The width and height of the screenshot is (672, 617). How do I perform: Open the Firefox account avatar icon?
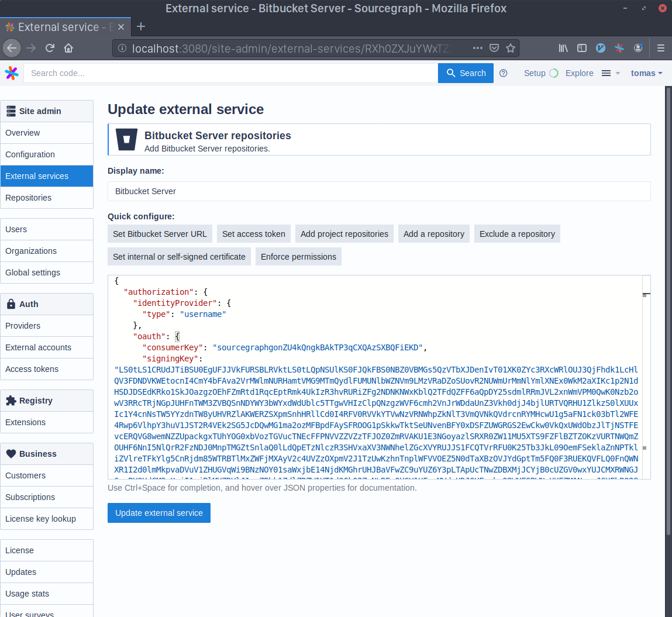[638, 48]
